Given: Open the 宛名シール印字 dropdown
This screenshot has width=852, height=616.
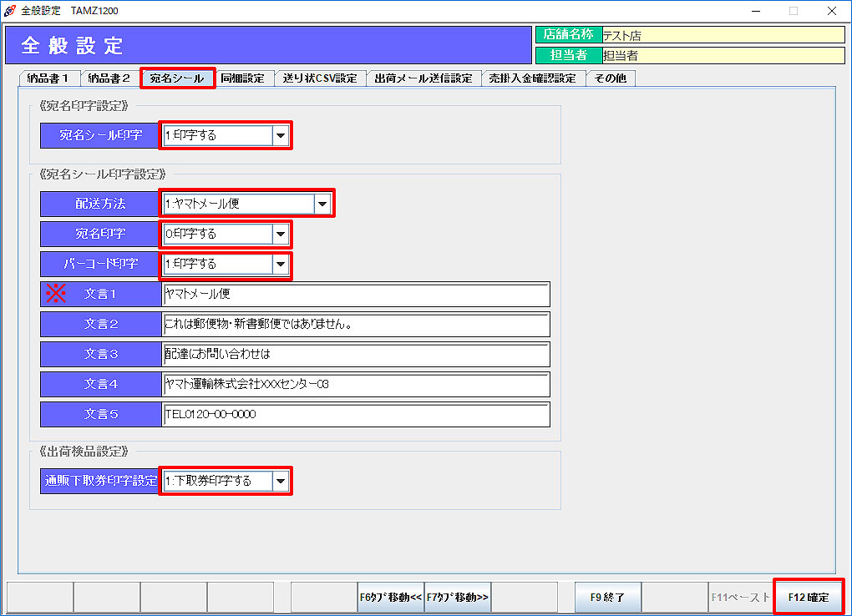Looking at the screenshot, I should 281,135.
